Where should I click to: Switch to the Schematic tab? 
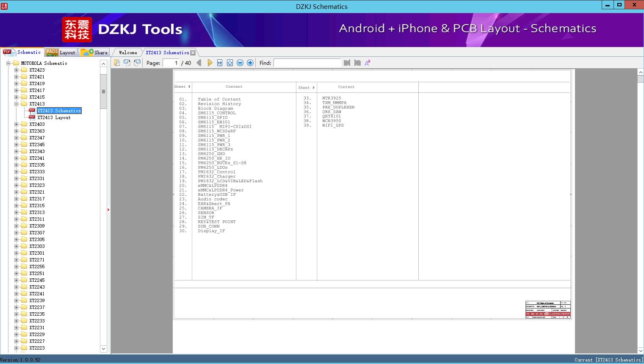click(22, 52)
